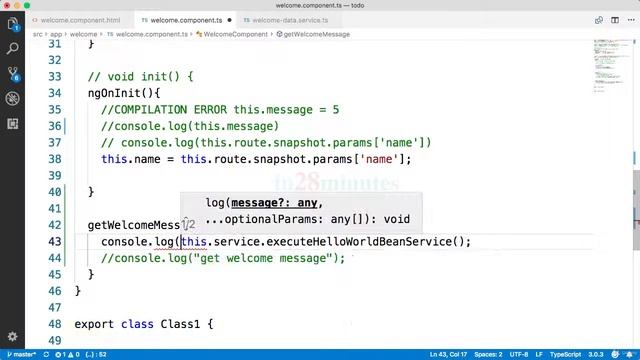The height and width of the screenshot is (360, 640).
Task: Click executeHelloWorldBeanService call on line 43
Action: pyautogui.click(x=359, y=242)
